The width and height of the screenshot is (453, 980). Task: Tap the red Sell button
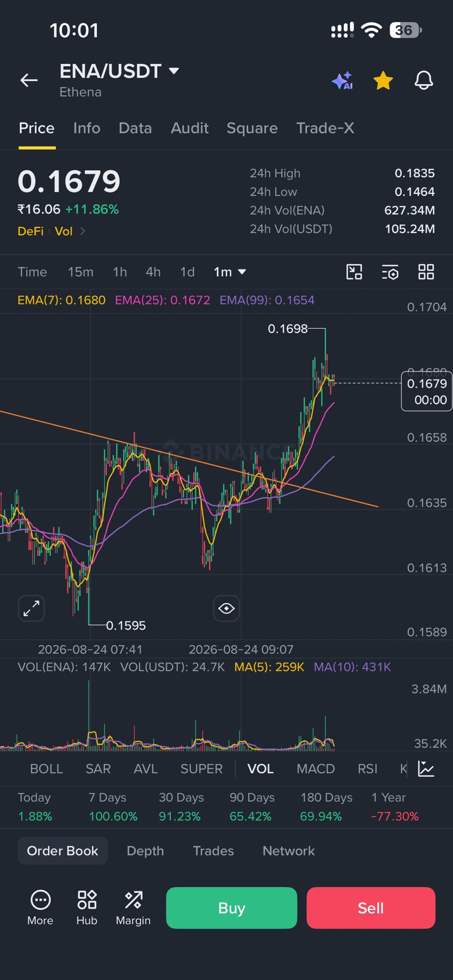click(371, 908)
